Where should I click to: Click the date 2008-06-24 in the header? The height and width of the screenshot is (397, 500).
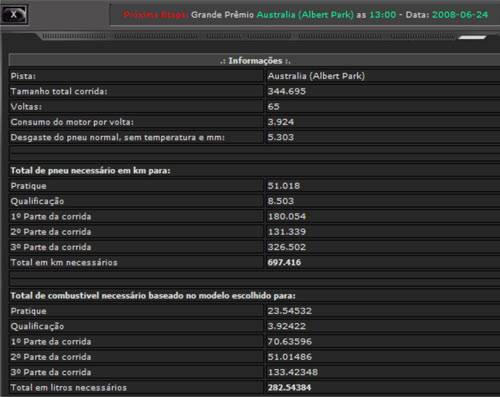coord(460,15)
